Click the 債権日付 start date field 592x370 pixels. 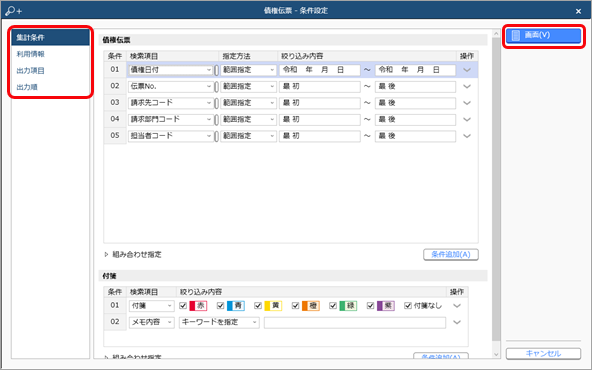[x=320, y=70]
